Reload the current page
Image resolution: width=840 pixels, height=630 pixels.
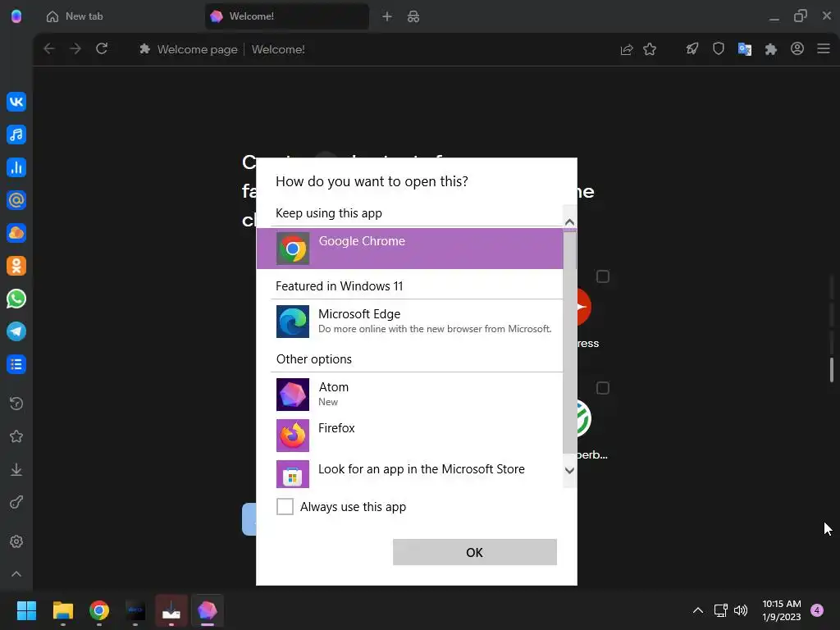pos(102,48)
